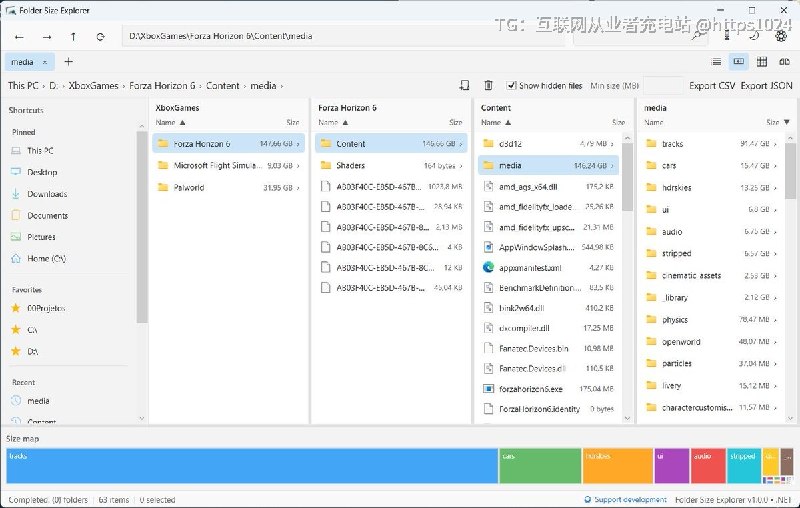Go back with the left arrow

(x=19, y=37)
